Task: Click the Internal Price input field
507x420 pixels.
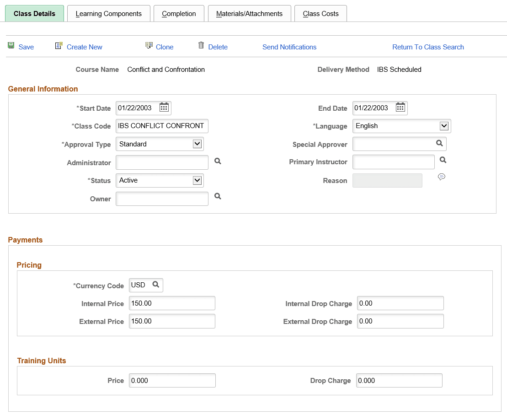Action: click(172, 303)
